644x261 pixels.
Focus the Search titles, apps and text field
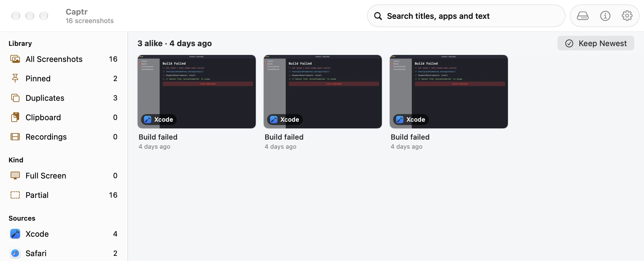pos(466,16)
